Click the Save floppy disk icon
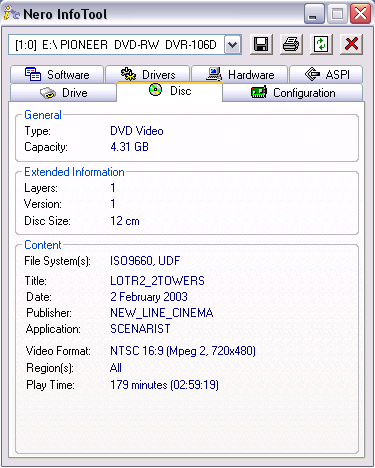The width and height of the screenshot is (375, 468). tap(261, 44)
